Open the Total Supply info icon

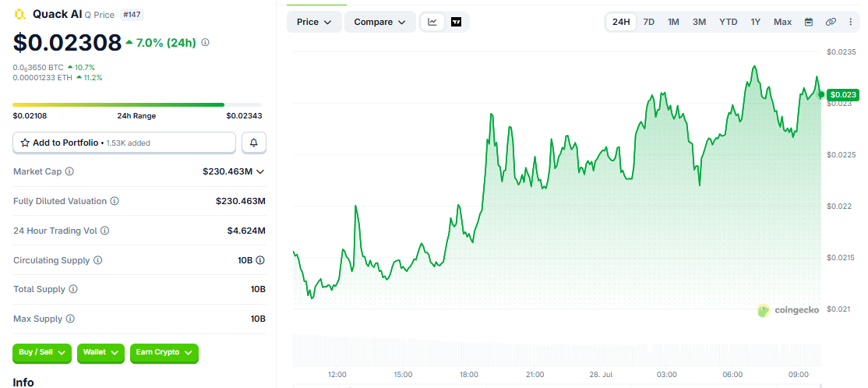(x=73, y=289)
